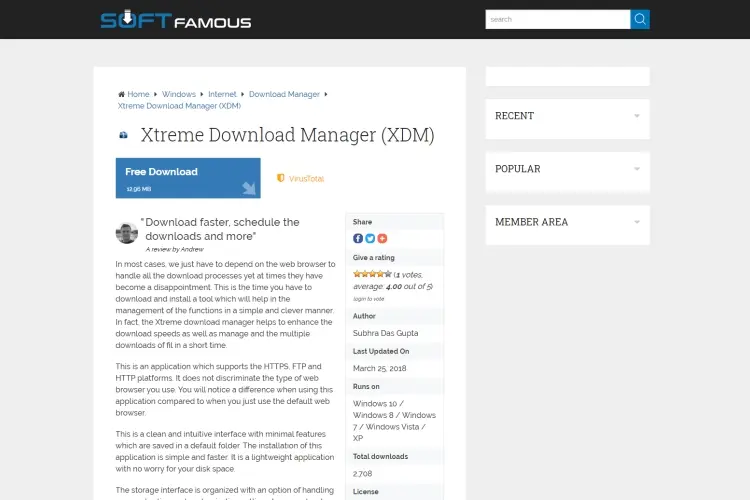Click the 'License' label
This screenshot has width=750, height=500.
(366, 491)
